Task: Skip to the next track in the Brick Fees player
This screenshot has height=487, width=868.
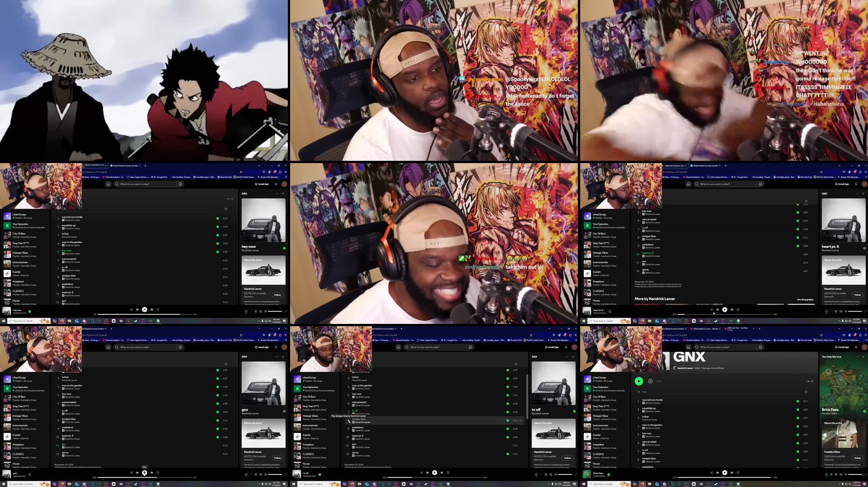Action: tap(732, 473)
